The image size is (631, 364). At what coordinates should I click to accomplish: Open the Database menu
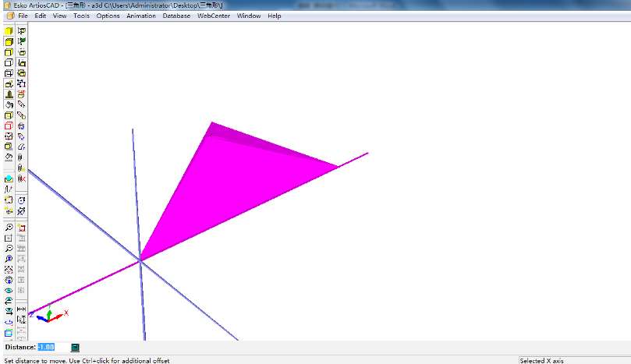pyautogui.click(x=176, y=16)
